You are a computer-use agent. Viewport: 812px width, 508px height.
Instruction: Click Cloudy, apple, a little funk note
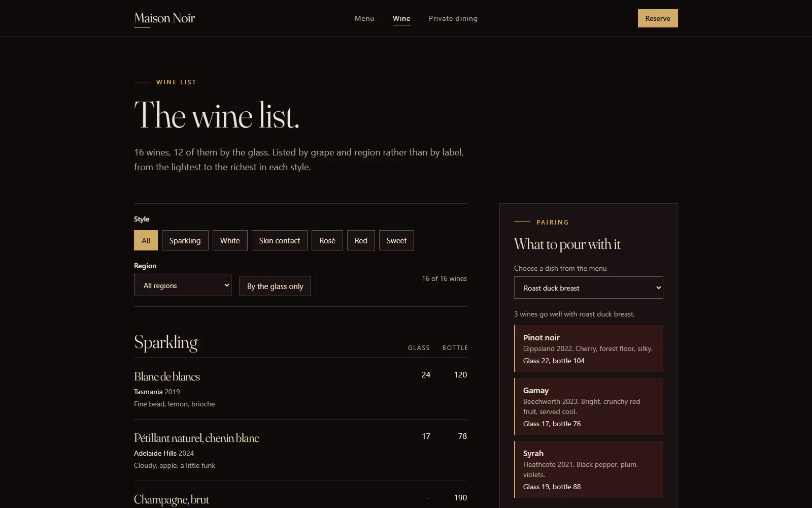tap(175, 465)
